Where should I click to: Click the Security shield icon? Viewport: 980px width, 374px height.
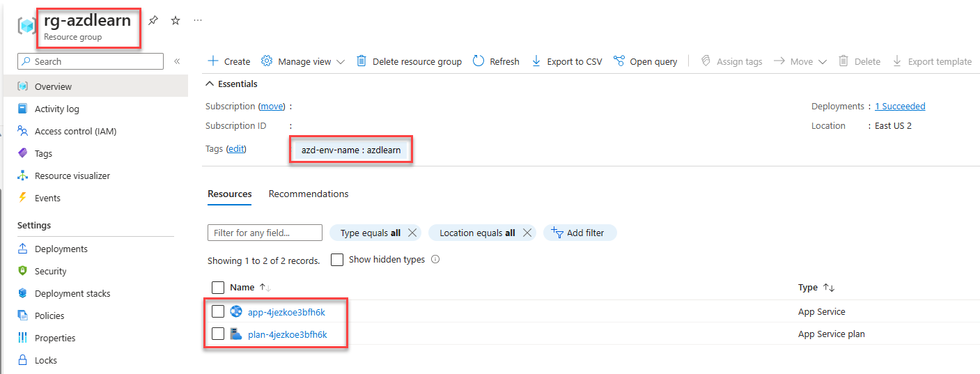23,271
